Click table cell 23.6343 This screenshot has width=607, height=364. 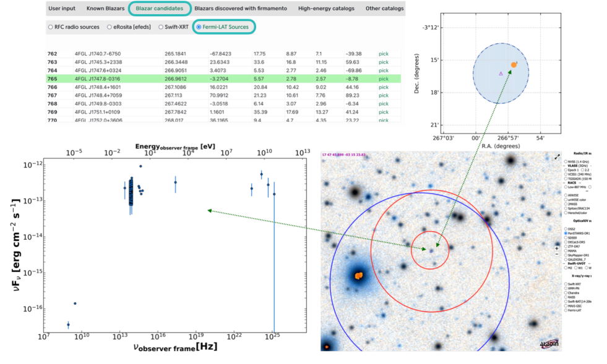pos(220,62)
